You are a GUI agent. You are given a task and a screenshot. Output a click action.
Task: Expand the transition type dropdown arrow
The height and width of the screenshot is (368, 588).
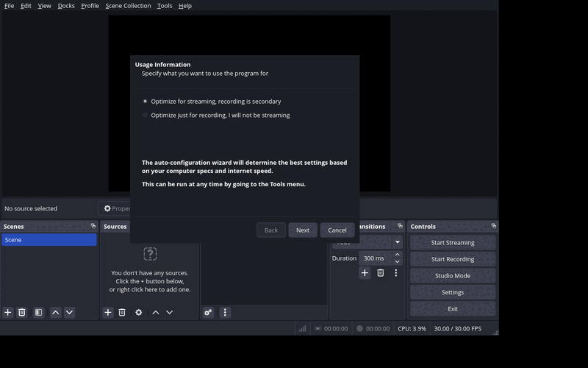coord(398,242)
